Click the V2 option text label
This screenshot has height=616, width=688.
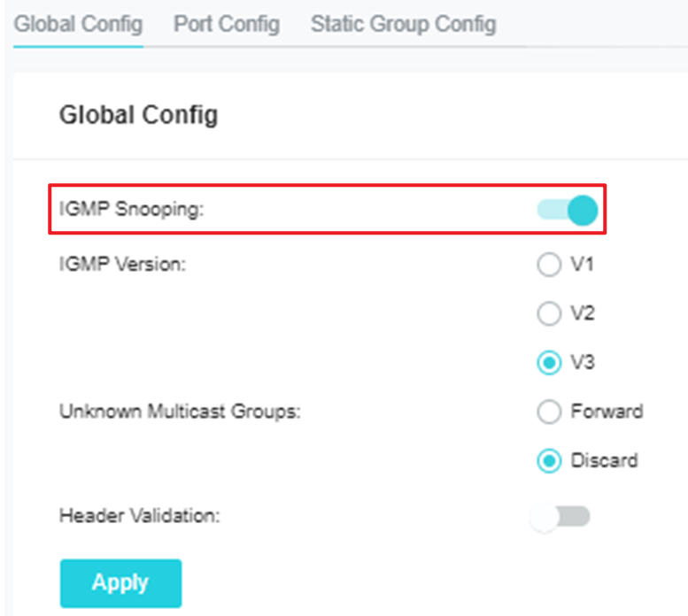pos(583,313)
